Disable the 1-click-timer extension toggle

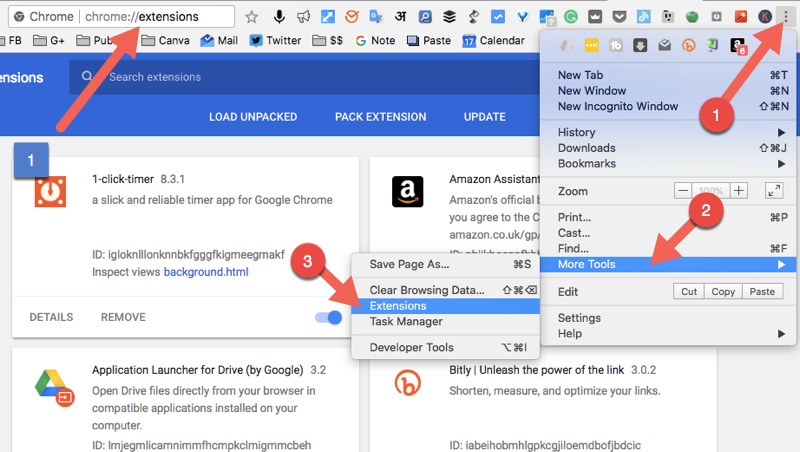tap(329, 317)
